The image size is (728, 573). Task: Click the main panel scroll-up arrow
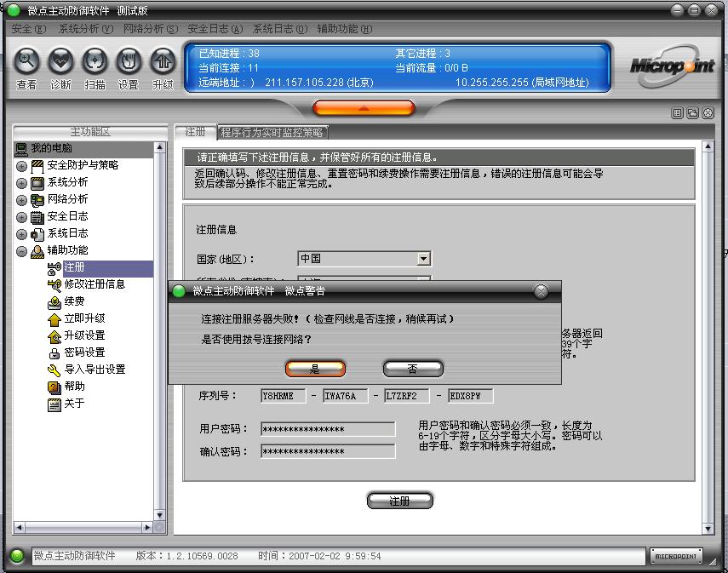tap(708, 146)
